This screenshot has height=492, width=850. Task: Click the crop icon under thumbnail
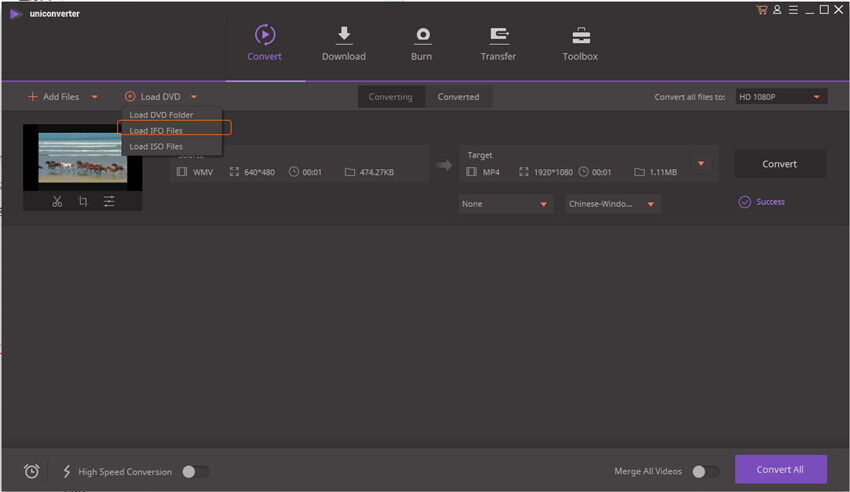[83, 201]
